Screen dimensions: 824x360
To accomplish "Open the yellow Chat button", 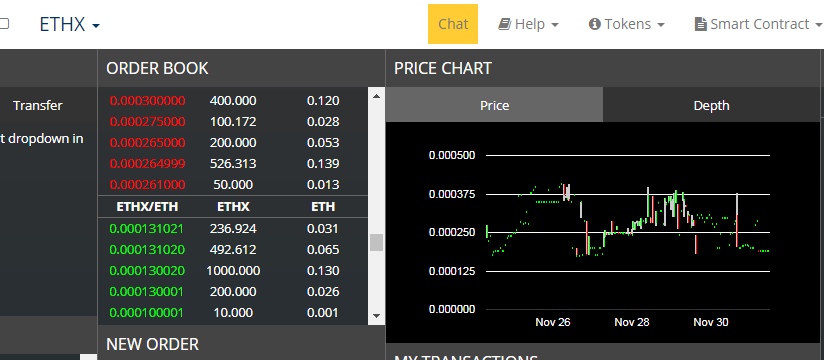I will [x=453, y=24].
